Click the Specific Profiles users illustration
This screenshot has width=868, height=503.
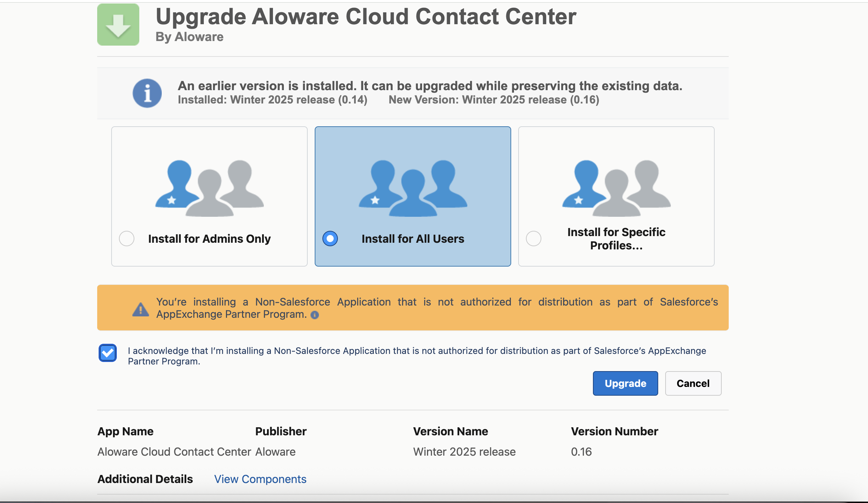coord(616,188)
